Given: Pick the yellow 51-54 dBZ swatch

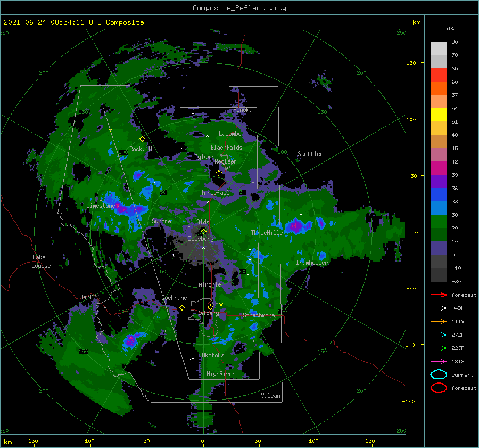Looking at the screenshot, I should click(439, 115).
